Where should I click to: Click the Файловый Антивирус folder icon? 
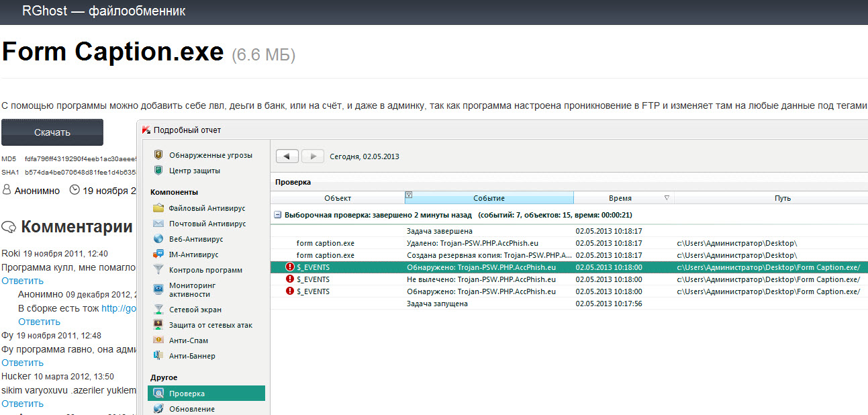158,208
